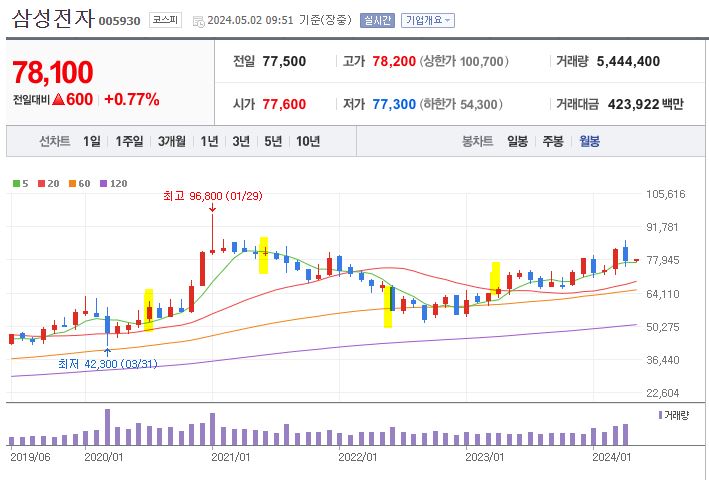The width and height of the screenshot is (709, 480).
Task: Click the 36,440 y-axis label
Action: pyautogui.click(x=662, y=360)
